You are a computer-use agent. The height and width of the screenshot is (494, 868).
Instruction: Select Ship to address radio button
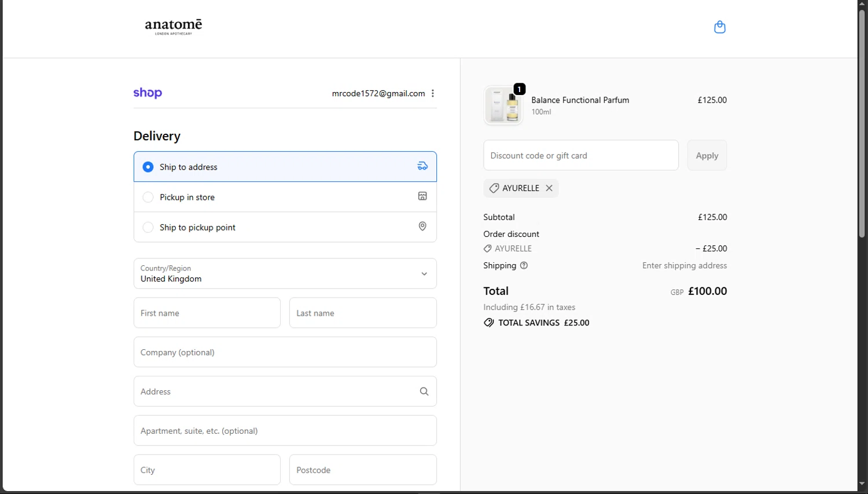tap(148, 167)
